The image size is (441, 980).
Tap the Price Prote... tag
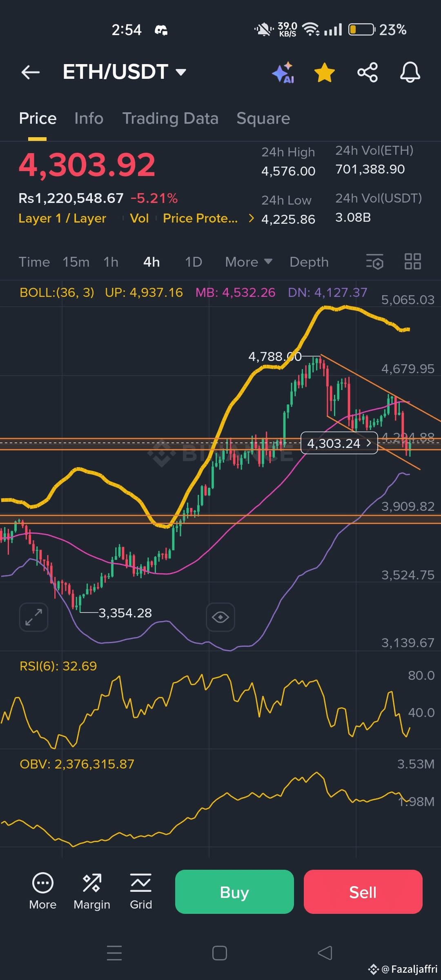[200, 218]
